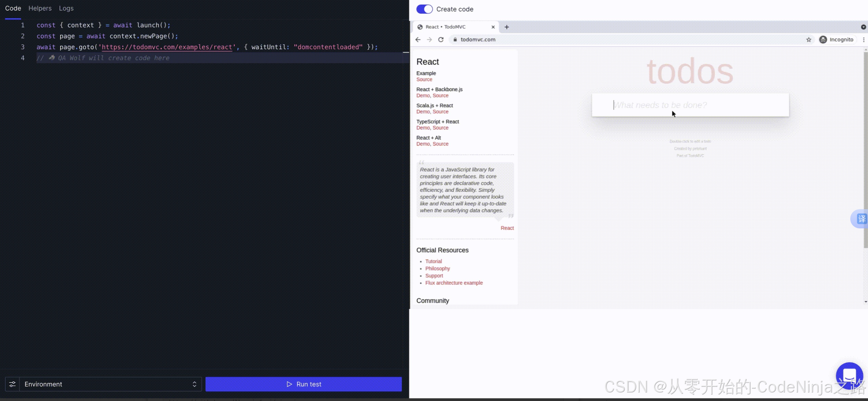Image resolution: width=868 pixels, height=401 pixels.
Task: Click the browser page vertical scrollbar
Action: click(866, 150)
